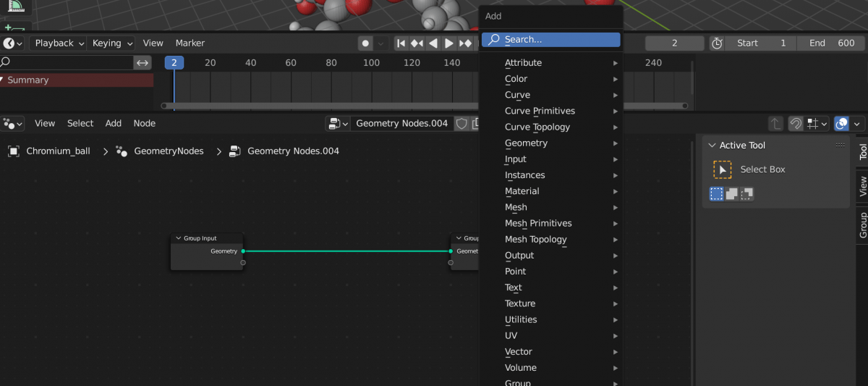Go to the parent node tree
Image resolution: width=868 pixels, height=386 pixels.
(775, 124)
